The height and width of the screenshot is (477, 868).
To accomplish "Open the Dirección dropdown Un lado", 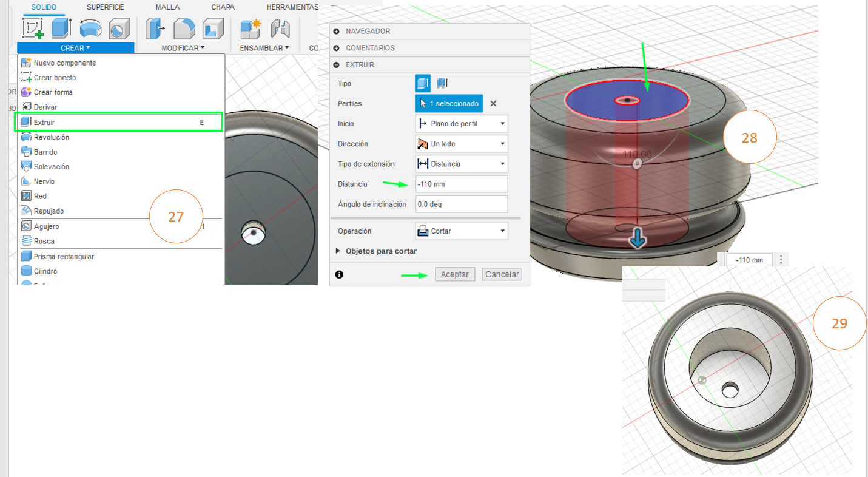I will [462, 144].
